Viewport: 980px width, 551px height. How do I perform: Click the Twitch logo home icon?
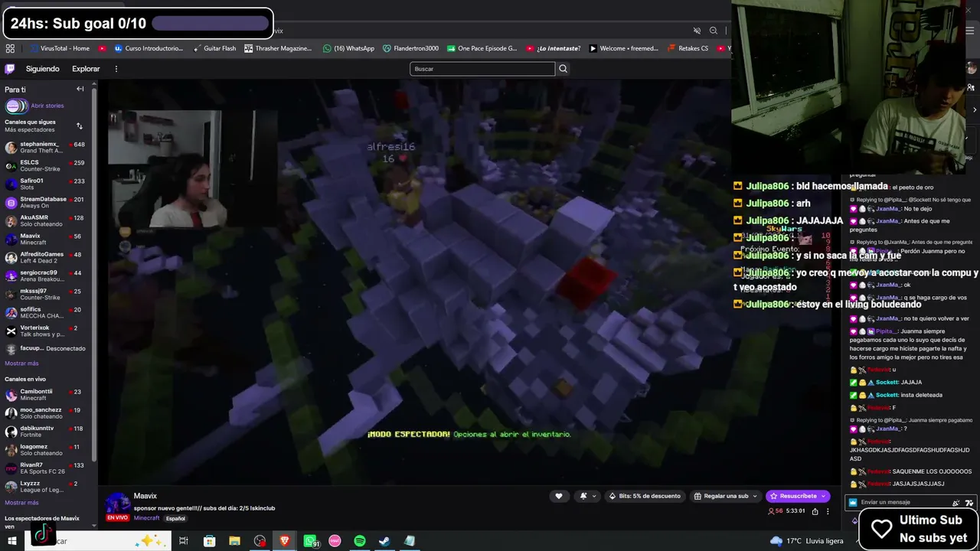[x=10, y=69]
